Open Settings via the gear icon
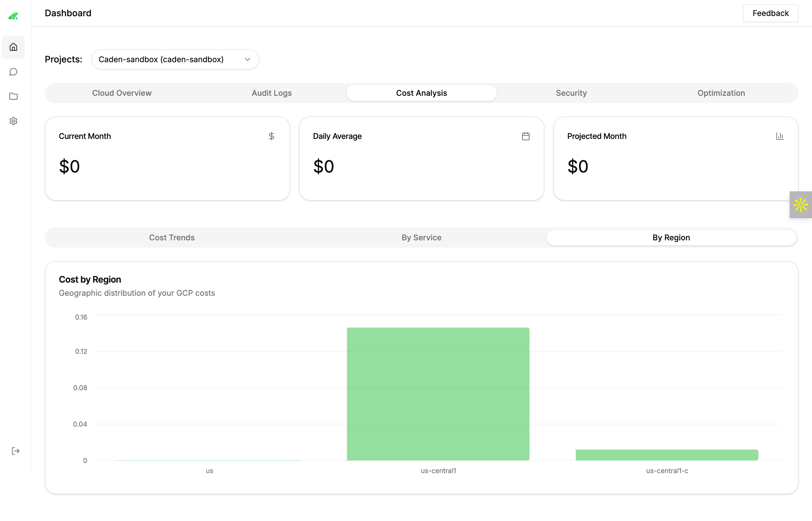 tap(13, 121)
